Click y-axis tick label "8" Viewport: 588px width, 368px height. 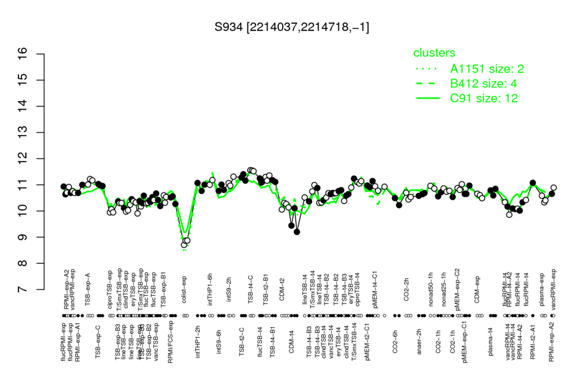(23, 263)
